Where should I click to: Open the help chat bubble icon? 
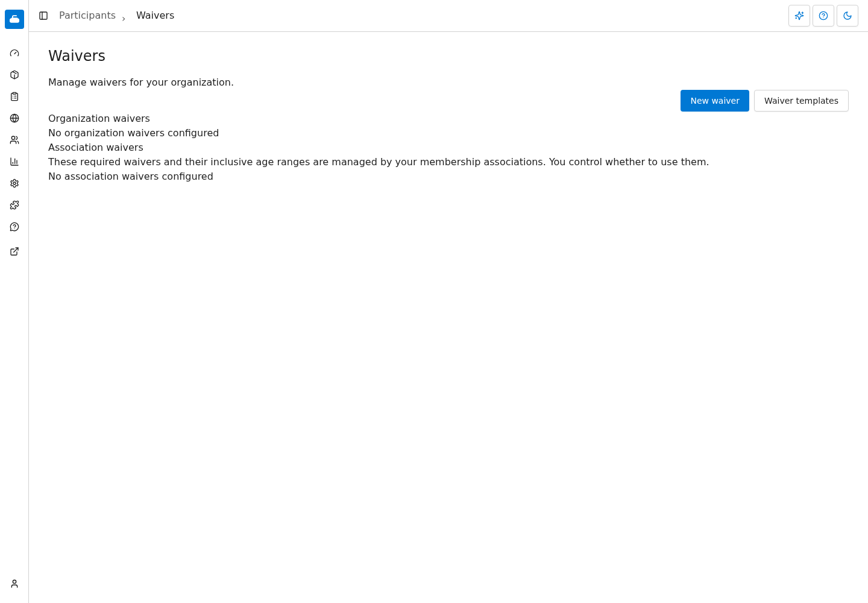(x=14, y=227)
